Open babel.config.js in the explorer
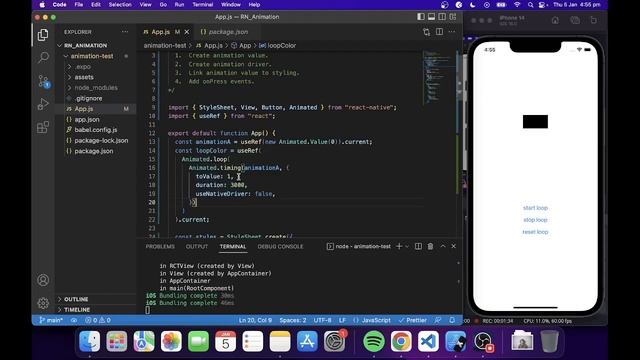The width and height of the screenshot is (640, 360). 96,130
